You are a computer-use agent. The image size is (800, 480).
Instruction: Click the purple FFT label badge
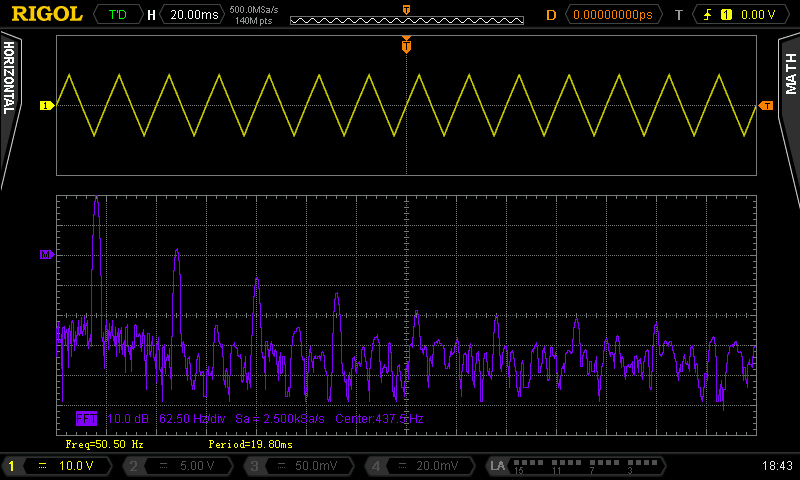(86, 419)
